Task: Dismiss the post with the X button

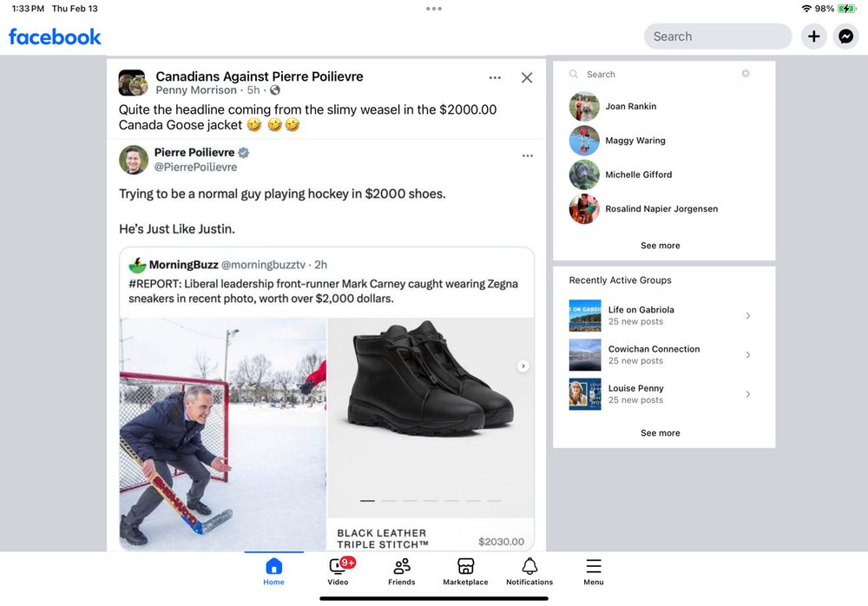Action: click(x=527, y=77)
